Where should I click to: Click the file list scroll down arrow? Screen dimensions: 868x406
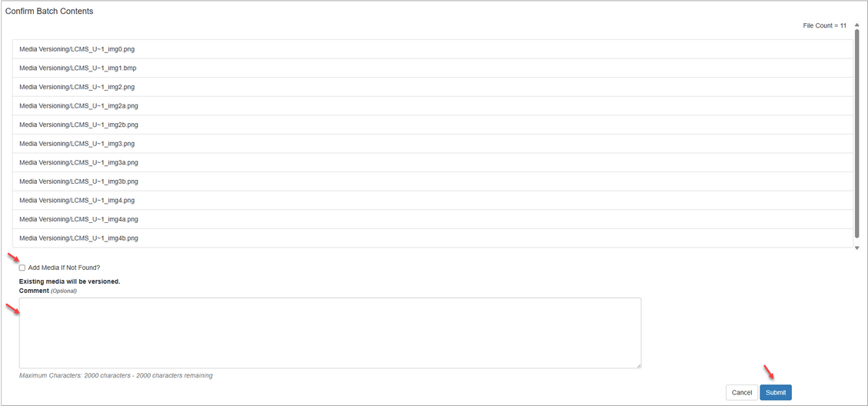pos(857,248)
